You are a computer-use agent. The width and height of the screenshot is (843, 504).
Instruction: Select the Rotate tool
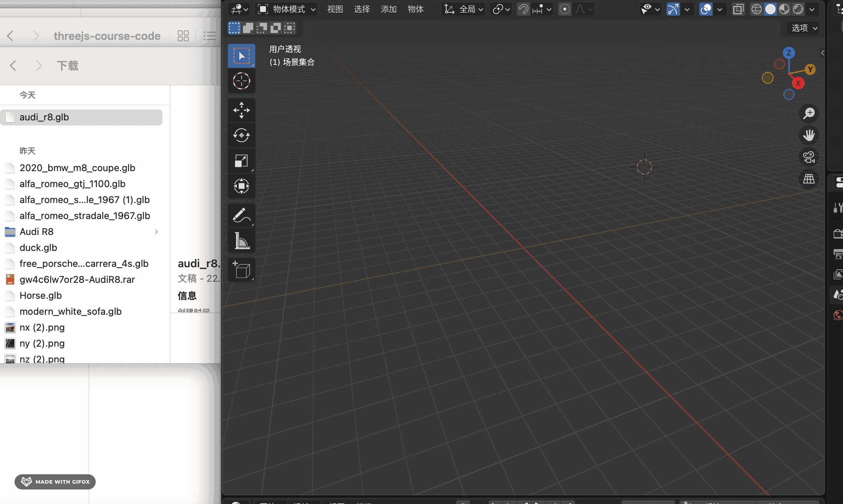coord(241,136)
